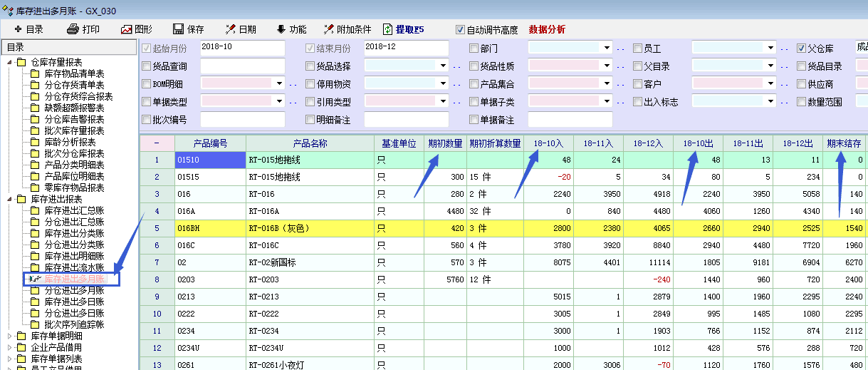868x370 pixels.
Task: Expand the 库存单据明细 tree node
Action: pos(11,336)
